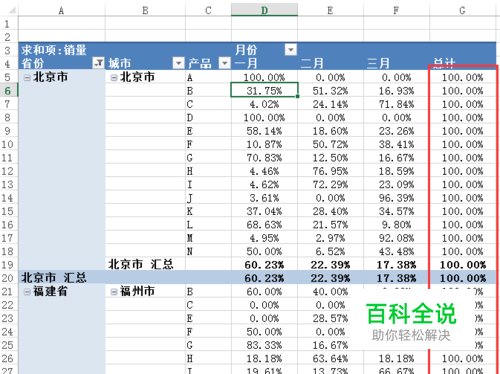Viewport: 500px width, 374px height.
Task: Collapse the 福州市 city group
Action: 114,292
